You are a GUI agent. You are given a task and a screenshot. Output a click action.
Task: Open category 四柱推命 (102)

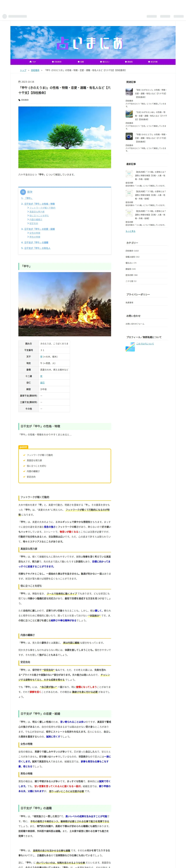click(x=132, y=251)
